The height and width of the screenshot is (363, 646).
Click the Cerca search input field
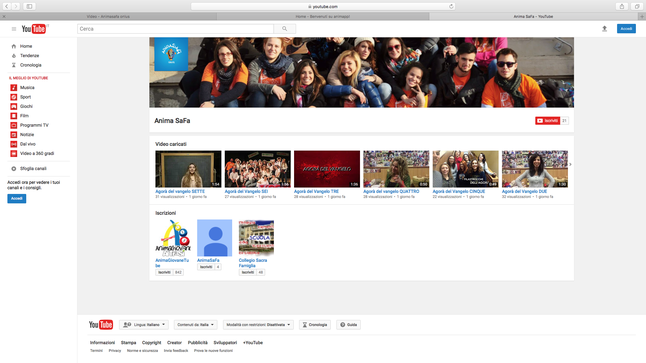pyautogui.click(x=176, y=29)
